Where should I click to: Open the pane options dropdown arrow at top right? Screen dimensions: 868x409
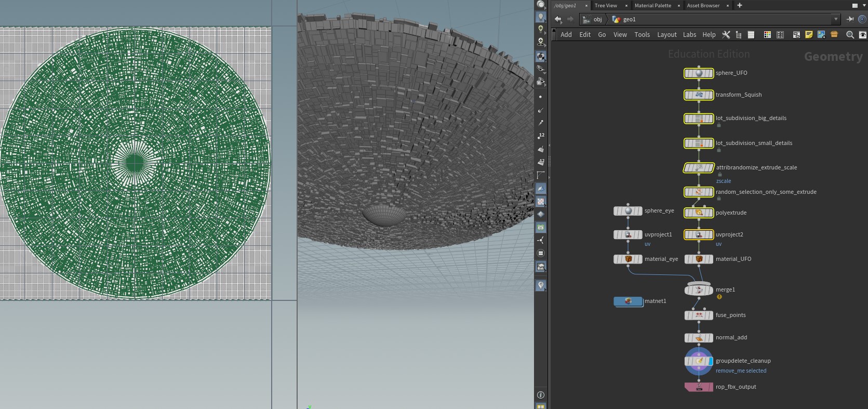coord(864,6)
